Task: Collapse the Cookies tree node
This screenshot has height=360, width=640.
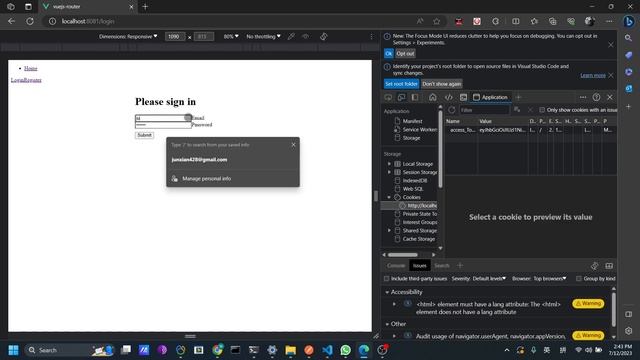Action: pyautogui.click(x=389, y=197)
